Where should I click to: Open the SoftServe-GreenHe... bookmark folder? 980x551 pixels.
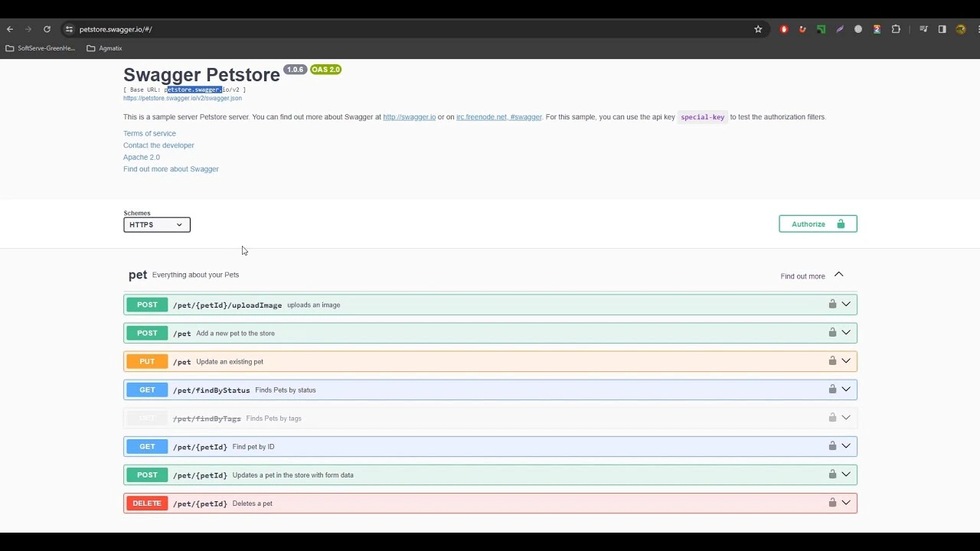coord(41,48)
